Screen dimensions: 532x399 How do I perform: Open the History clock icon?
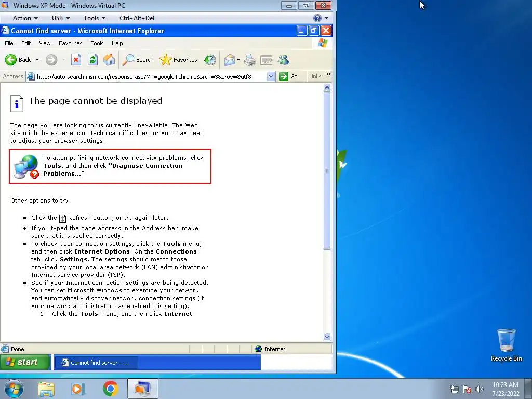click(x=210, y=60)
